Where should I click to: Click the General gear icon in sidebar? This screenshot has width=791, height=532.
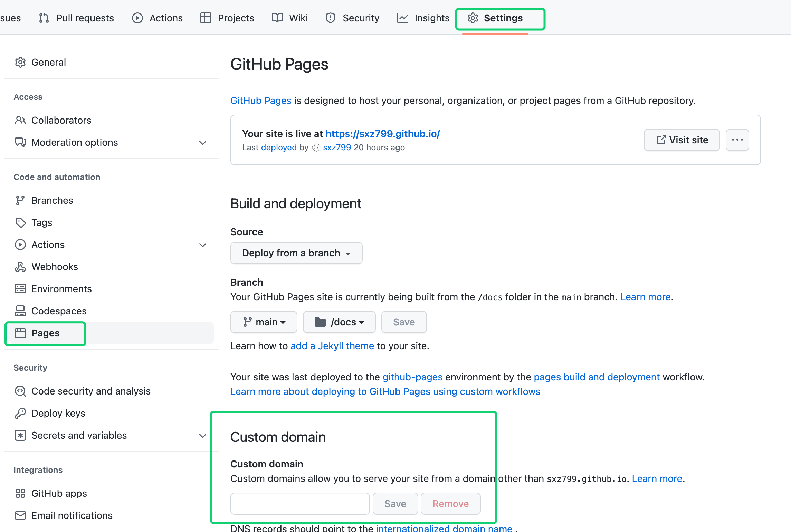pos(20,62)
